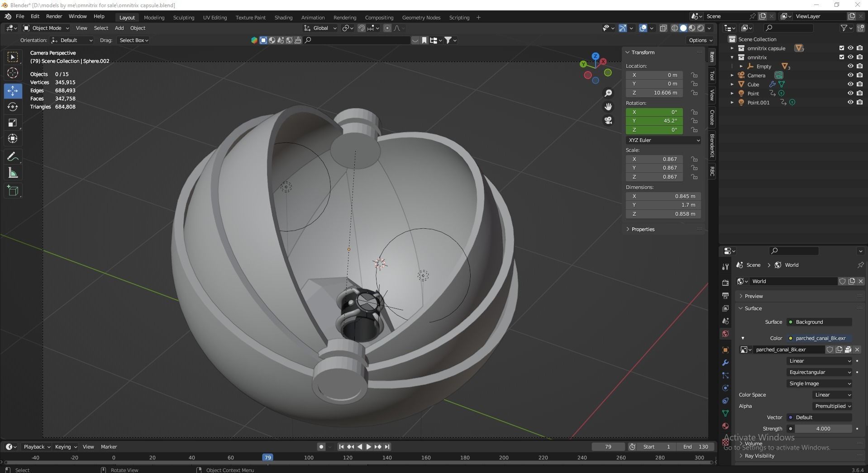Toggle visibility of Point.001 light

[x=850, y=102]
